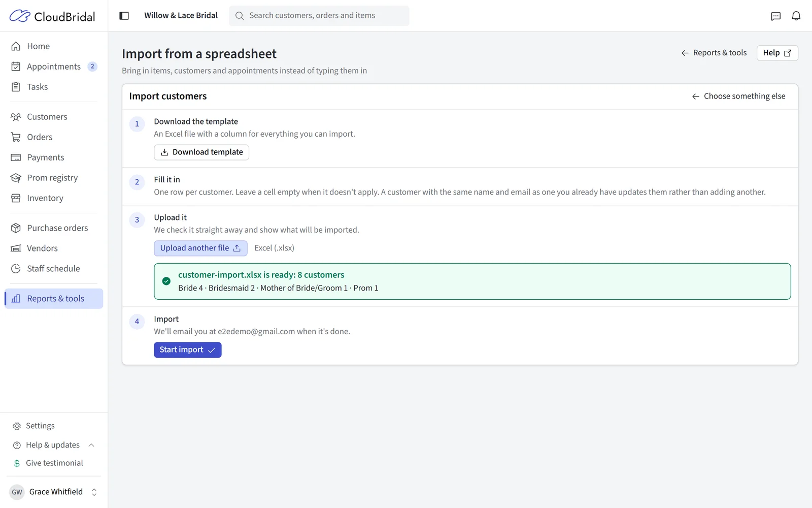Open Customers in sidebar
The image size is (812, 508).
tap(54, 117)
